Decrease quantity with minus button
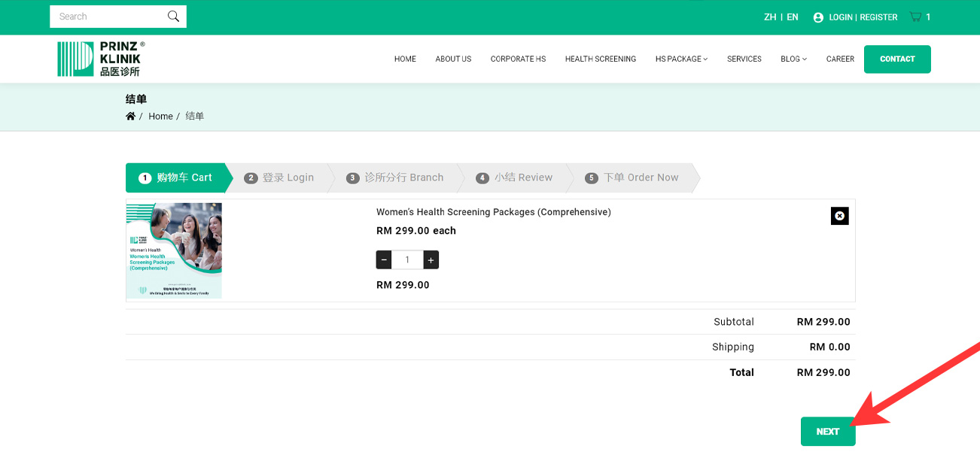 click(384, 260)
